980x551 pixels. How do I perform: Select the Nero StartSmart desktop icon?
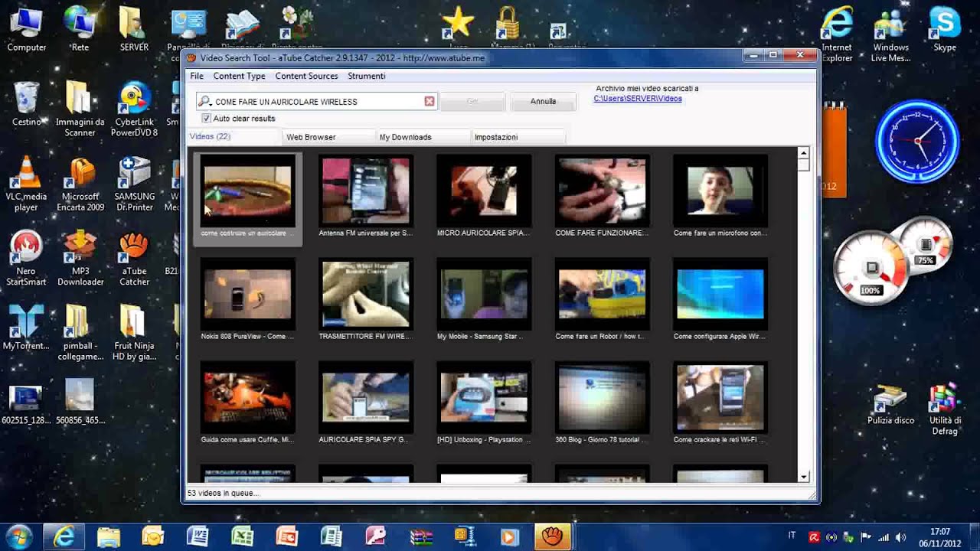[27, 258]
